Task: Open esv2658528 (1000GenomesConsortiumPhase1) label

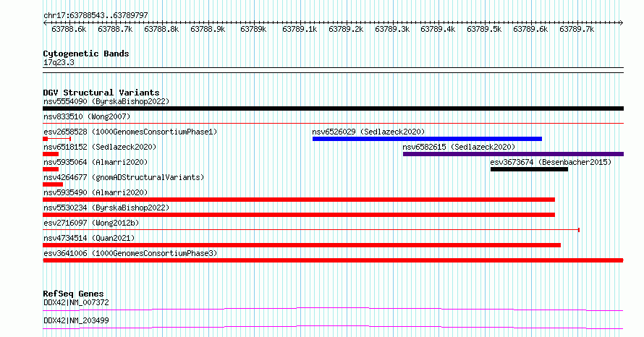Action: (130, 132)
